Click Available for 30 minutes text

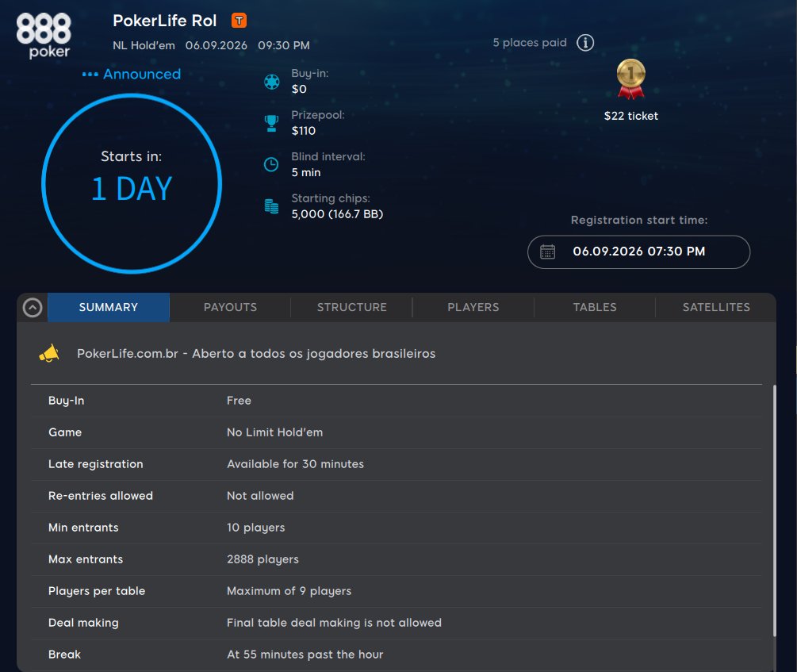pos(295,464)
